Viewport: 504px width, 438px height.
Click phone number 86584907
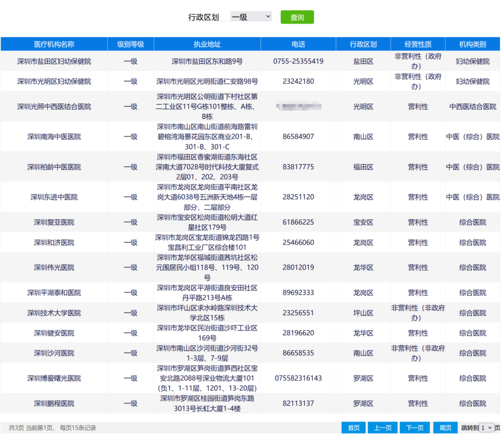[x=298, y=137]
